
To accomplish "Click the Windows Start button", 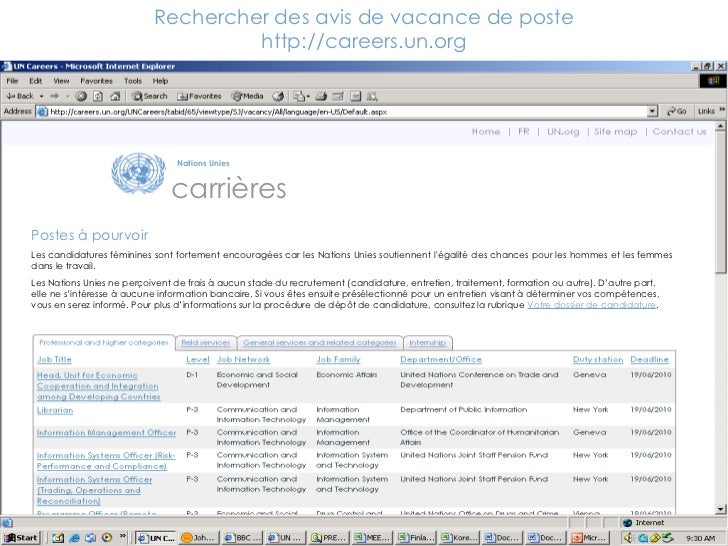I will tap(21, 538).
